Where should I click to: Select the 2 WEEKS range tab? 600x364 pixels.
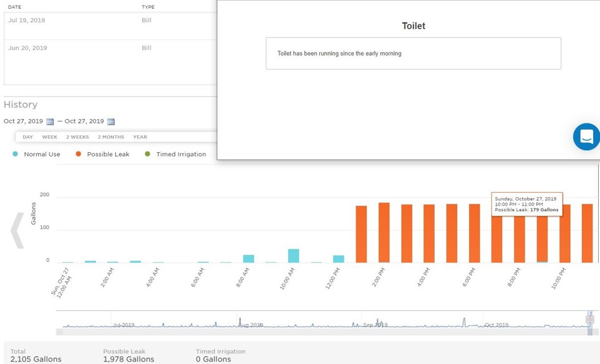77,137
